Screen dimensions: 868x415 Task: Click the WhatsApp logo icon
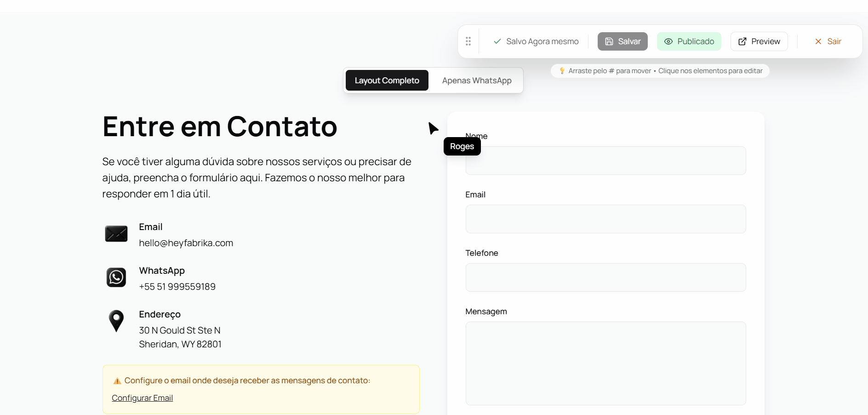click(x=116, y=277)
